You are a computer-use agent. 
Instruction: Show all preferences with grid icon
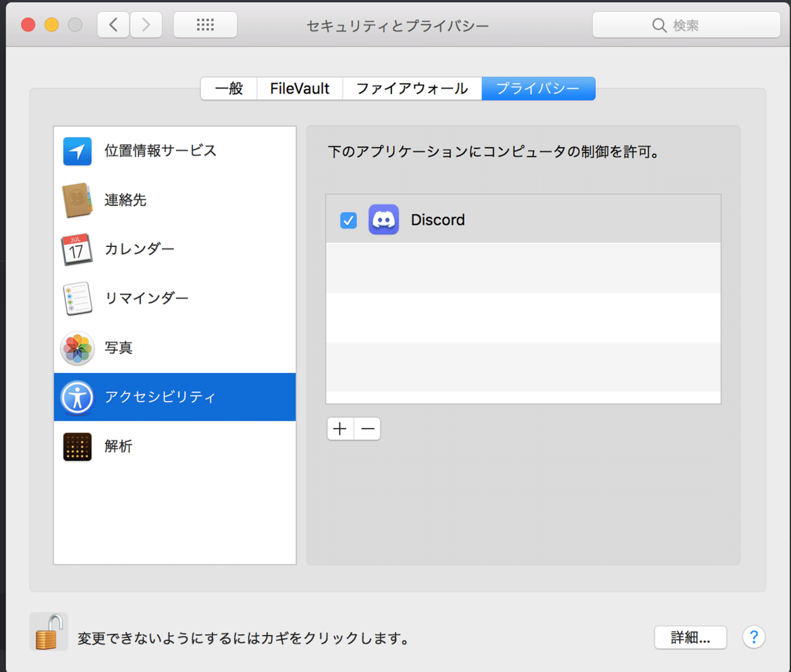coord(205,25)
